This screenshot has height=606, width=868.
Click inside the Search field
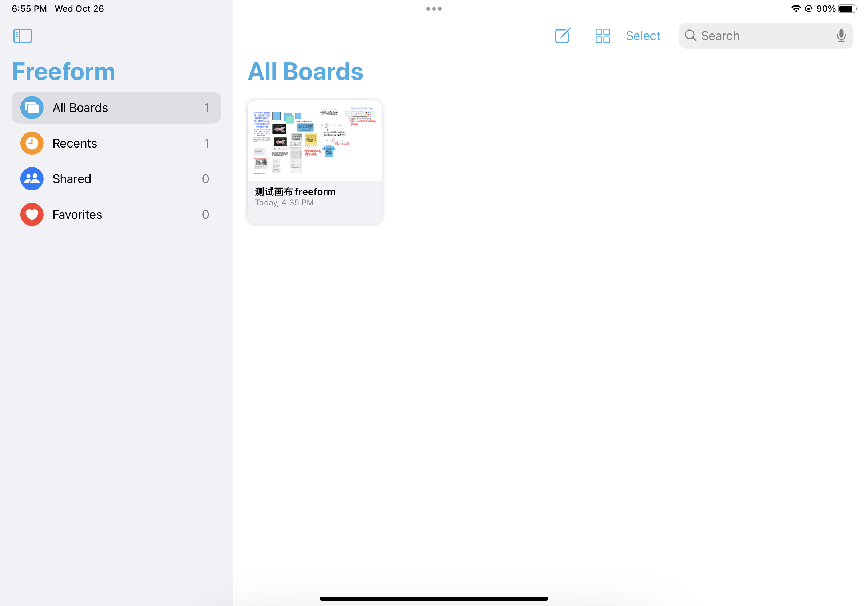click(756, 36)
